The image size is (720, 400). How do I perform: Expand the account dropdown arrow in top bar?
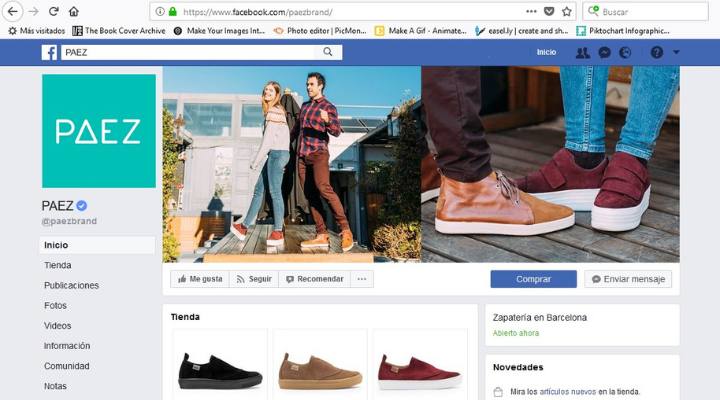pyautogui.click(x=676, y=52)
